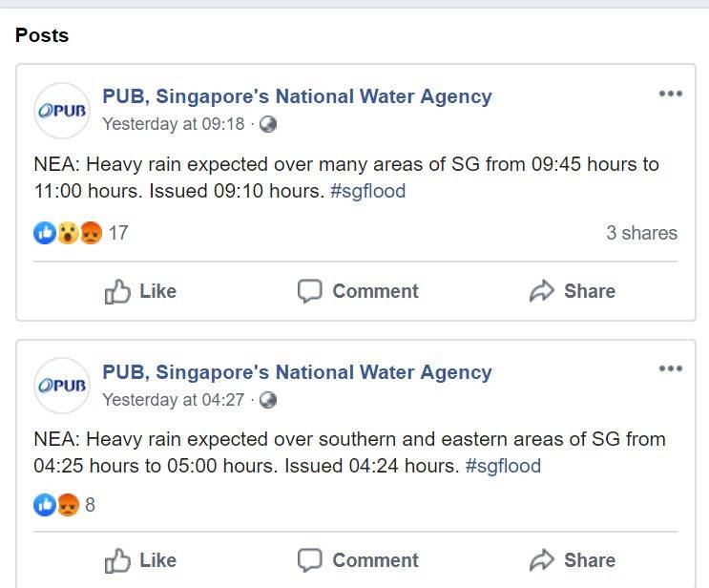Click the globe privacy icon beside Yesterday at 04:27

(268, 401)
